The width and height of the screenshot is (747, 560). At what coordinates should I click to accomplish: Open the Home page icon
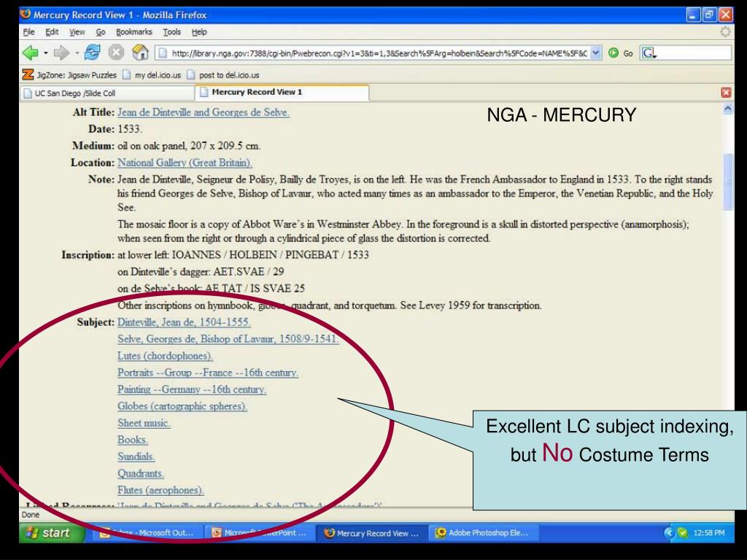point(140,52)
